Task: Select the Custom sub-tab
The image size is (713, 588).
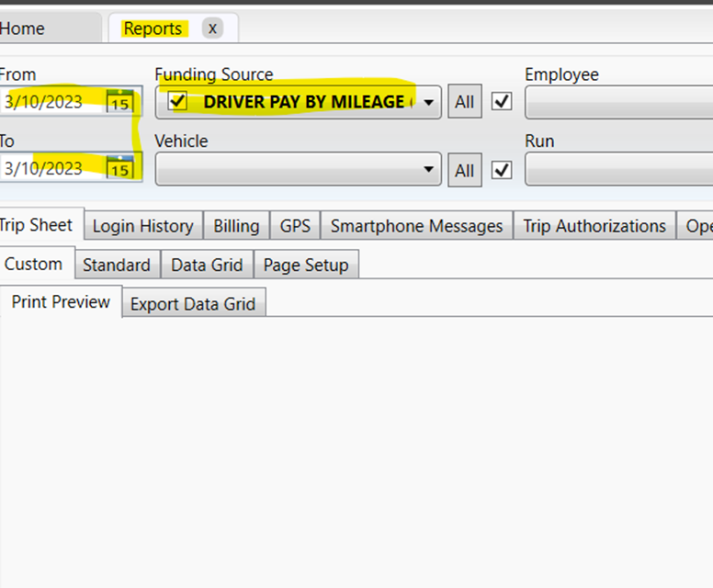Action: tap(37, 264)
